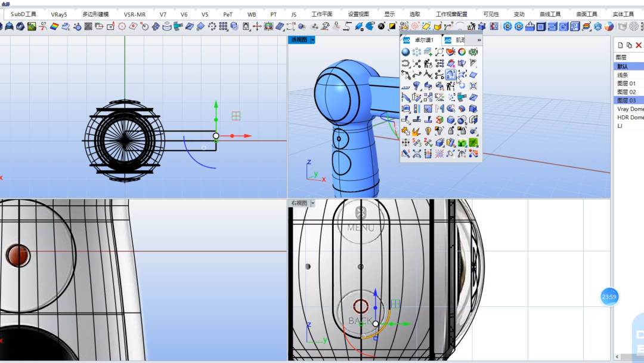Click the 23:59 timer bubble
Viewport: 644px width, 363px height.
609,297
